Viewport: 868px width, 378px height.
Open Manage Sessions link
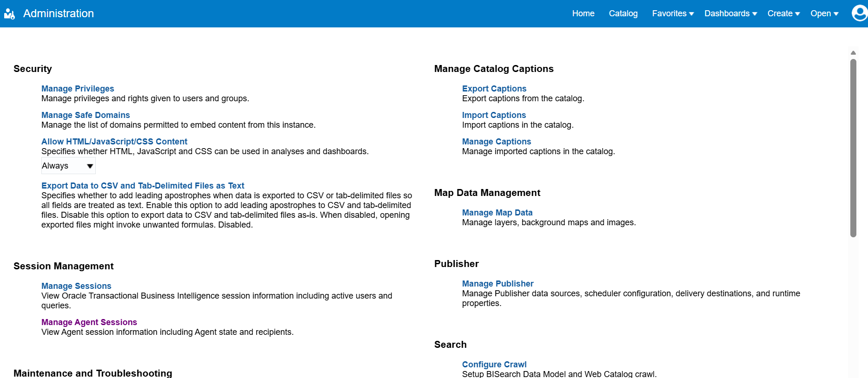[76, 286]
